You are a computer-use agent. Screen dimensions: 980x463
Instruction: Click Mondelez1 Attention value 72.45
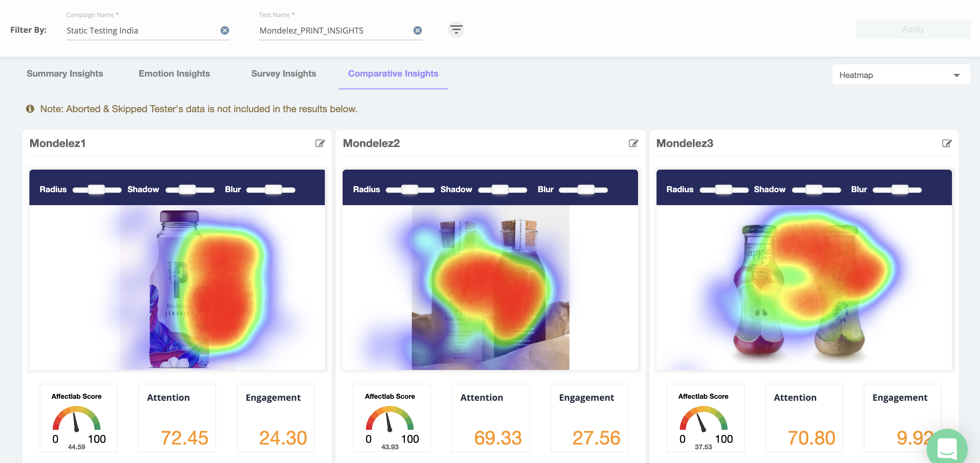tap(184, 438)
